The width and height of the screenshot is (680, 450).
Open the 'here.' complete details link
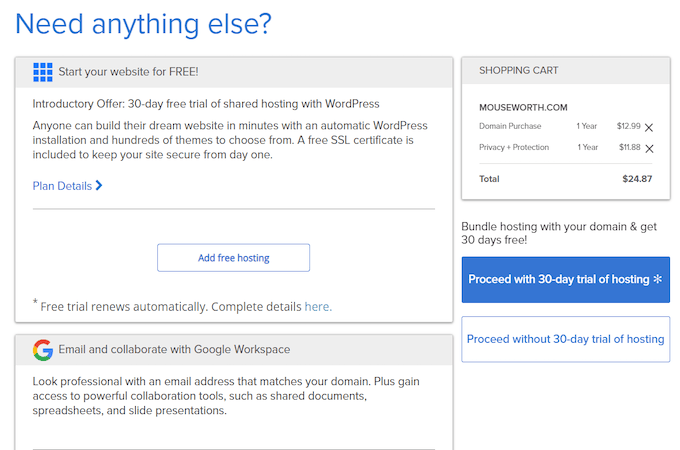(318, 307)
